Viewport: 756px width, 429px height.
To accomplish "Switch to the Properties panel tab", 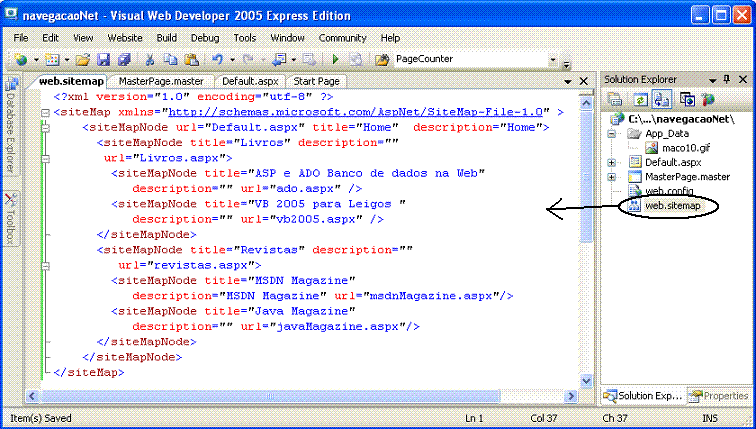I will click(718, 396).
